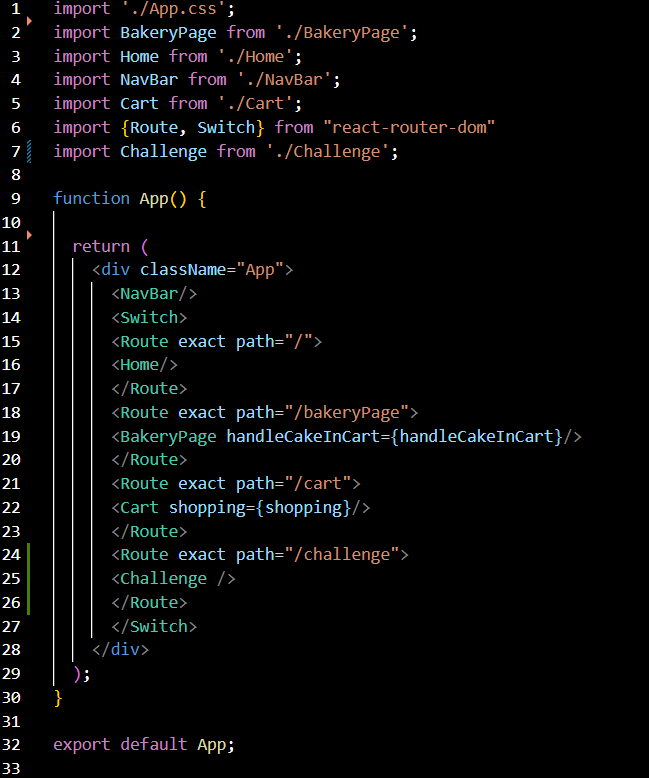Select line number 12 in the gutter

(11, 270)
